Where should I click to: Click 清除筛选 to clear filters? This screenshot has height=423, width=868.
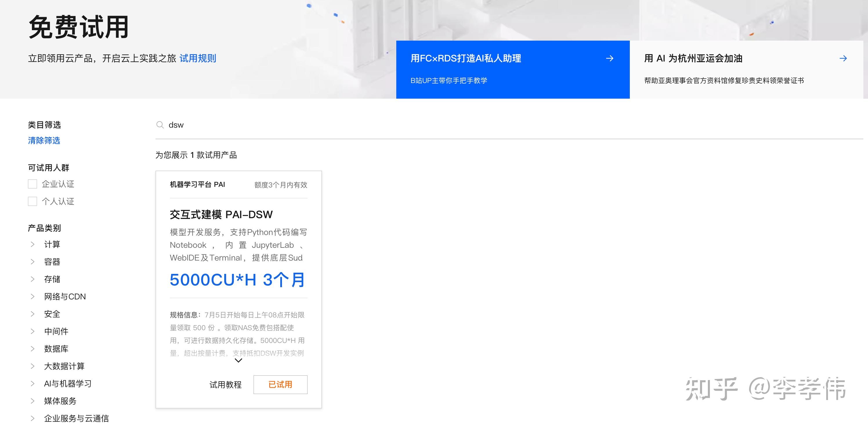44,140
